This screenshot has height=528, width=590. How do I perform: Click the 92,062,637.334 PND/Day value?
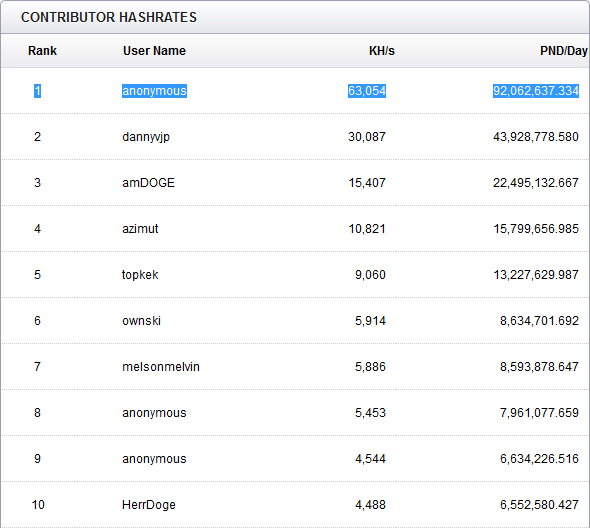[536, 91]
